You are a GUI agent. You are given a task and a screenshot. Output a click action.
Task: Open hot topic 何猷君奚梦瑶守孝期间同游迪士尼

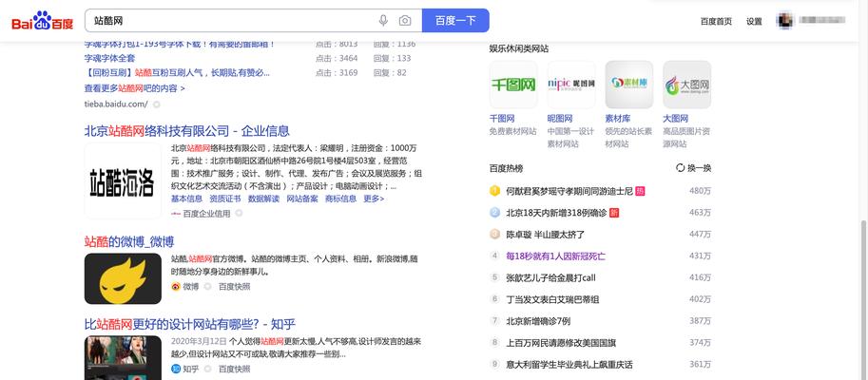pyautogui.click(x=569, y=191)
